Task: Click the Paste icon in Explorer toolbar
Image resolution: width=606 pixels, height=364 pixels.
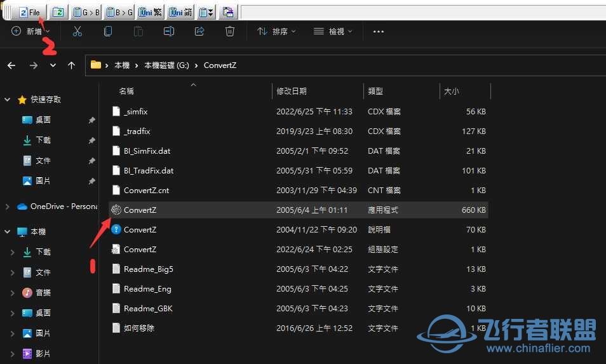Action: [x=138, y=31]
